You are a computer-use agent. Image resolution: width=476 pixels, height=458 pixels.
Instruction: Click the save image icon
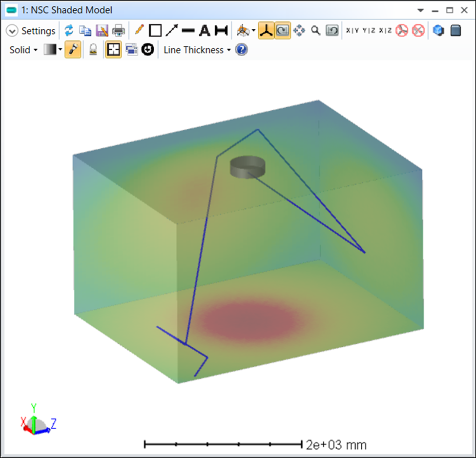[x=102, y=31]
